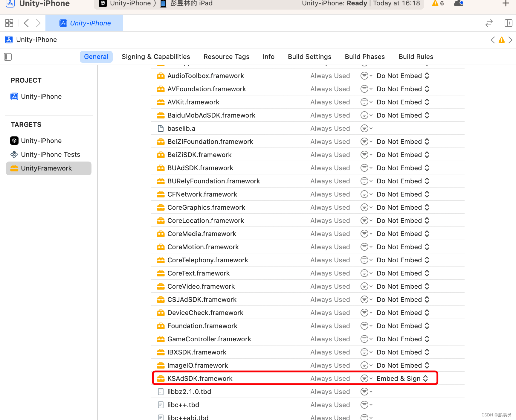Open the Build Rules tab
Image resolution: width=516 pixels, height=420 pixels.
(416, 57)
